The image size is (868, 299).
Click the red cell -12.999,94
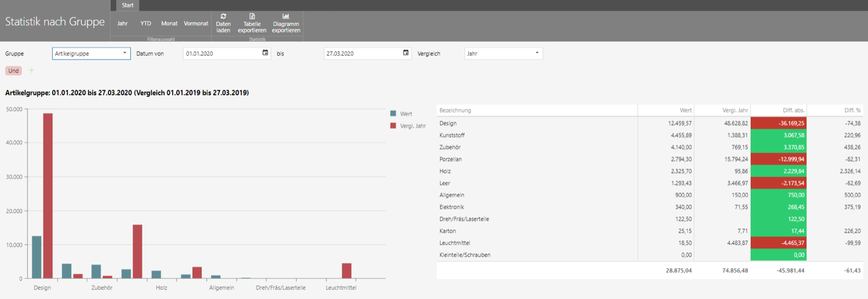(778, 159)
